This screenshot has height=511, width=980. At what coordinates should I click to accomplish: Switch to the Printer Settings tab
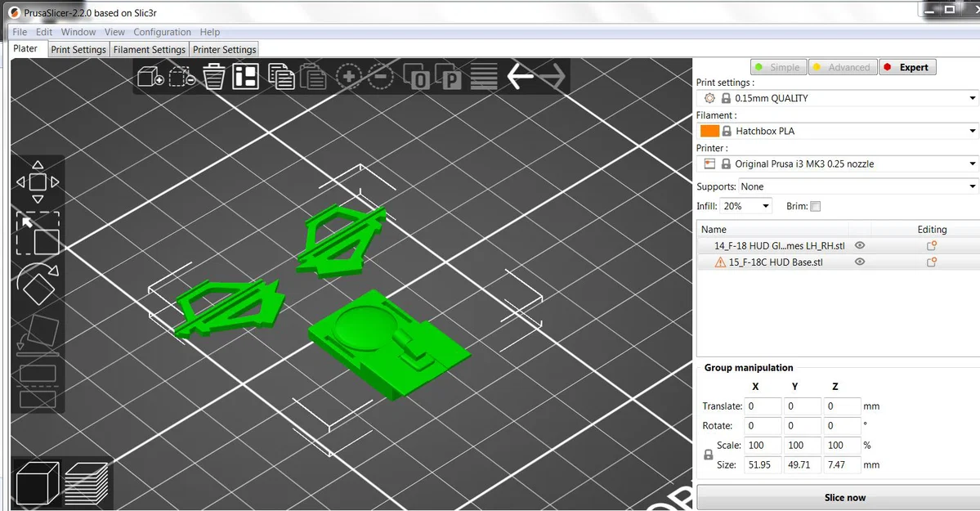click(x=225, y=49)
